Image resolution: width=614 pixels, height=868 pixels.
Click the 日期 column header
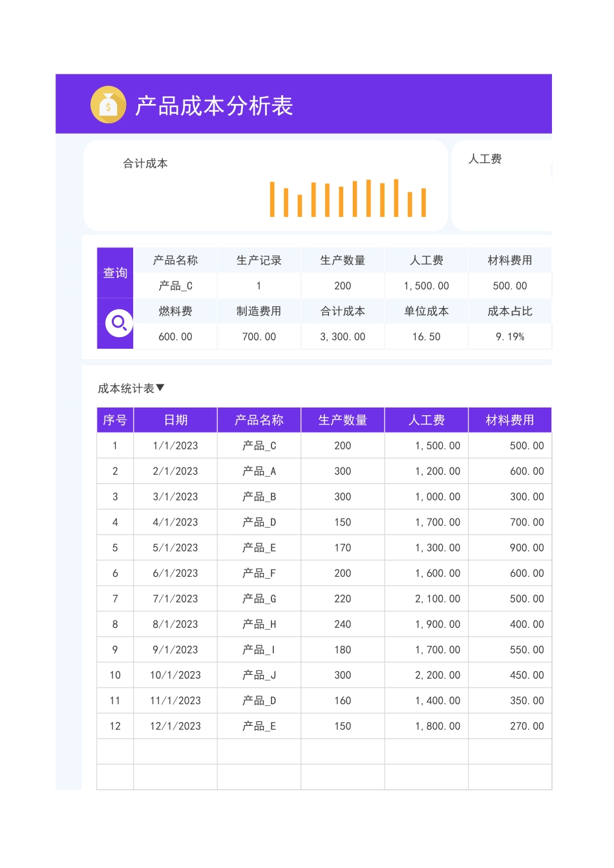tap(175, 420)
